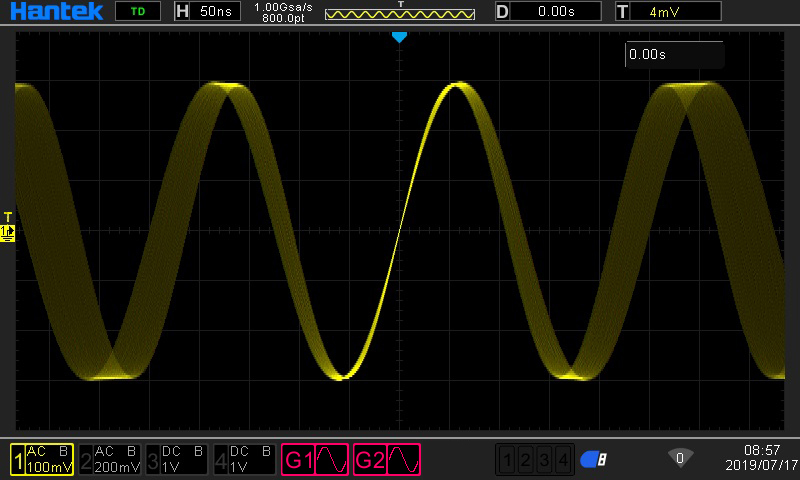The width and height of the screenshot is (800, 480).
Task: Open the G1 generator sine wave button
Action: coord(315,460)
